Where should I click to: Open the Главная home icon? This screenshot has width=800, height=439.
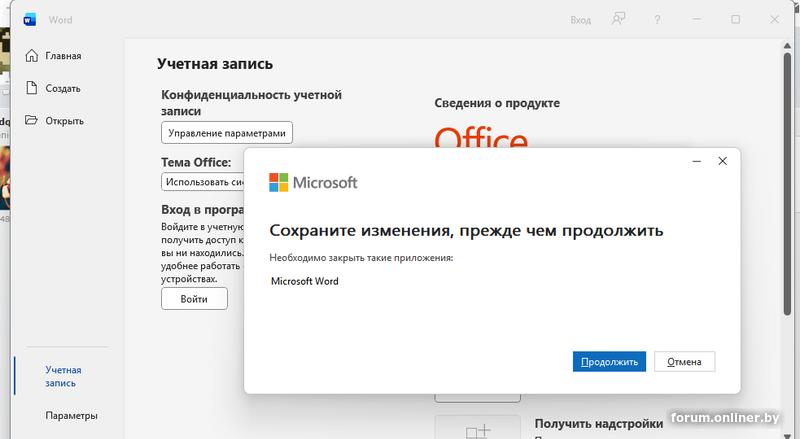tap(32, 56)
